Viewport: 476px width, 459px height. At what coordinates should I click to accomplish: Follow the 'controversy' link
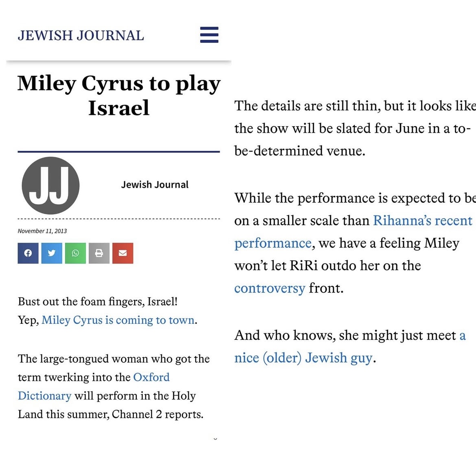[270, 288]
